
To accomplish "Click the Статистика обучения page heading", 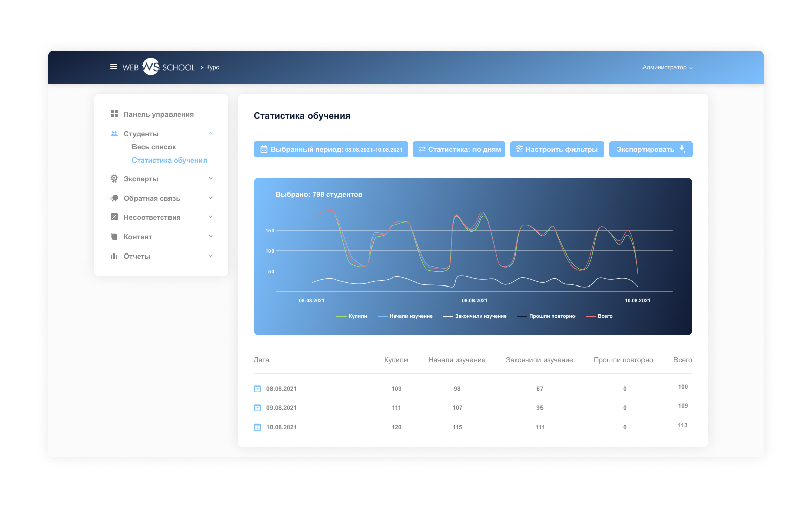I will (302, 116).
